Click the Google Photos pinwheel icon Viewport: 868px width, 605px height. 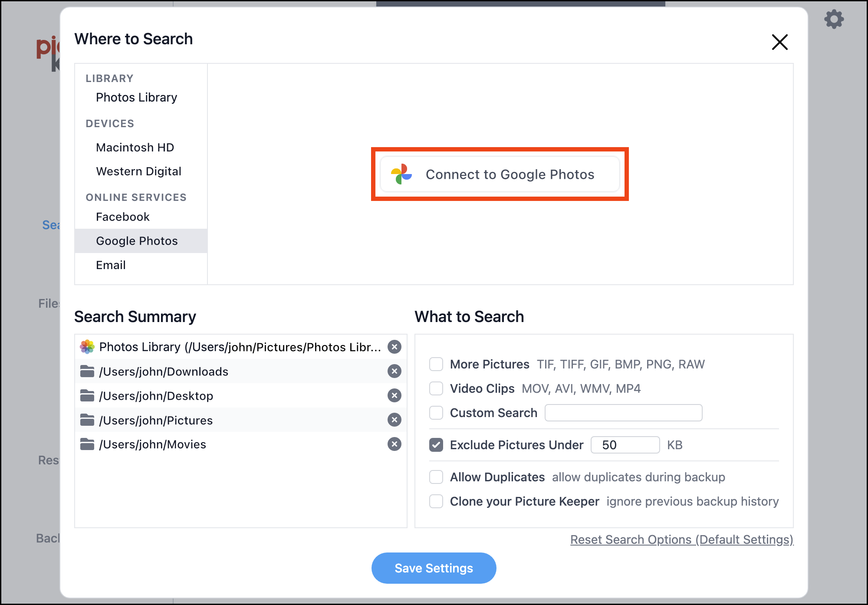tap(401, 174)
